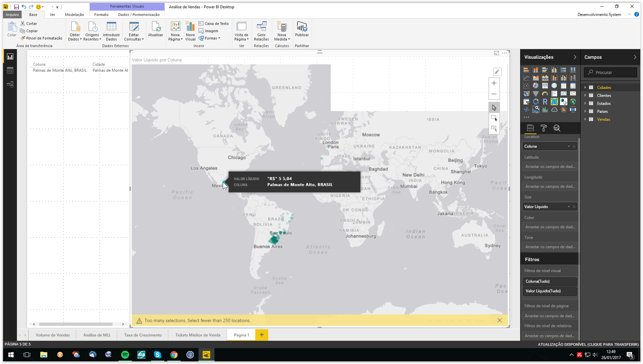Expand the Clientes table
Screen dimensions: 643x364
[585, 95]
